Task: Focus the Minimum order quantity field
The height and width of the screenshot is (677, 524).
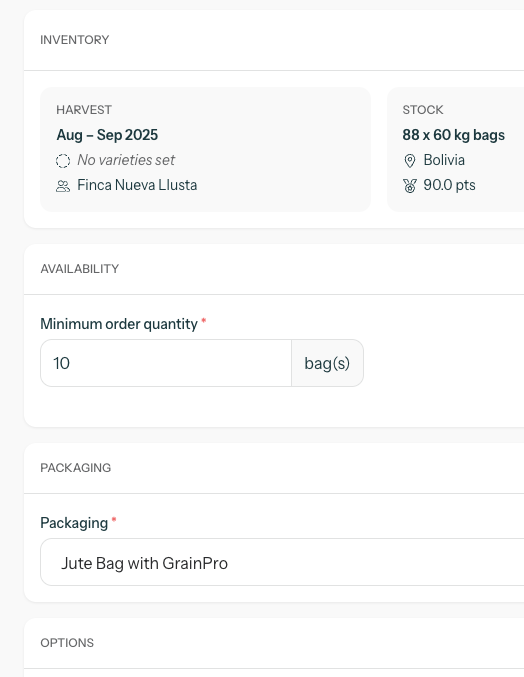Action: (166, 363)
